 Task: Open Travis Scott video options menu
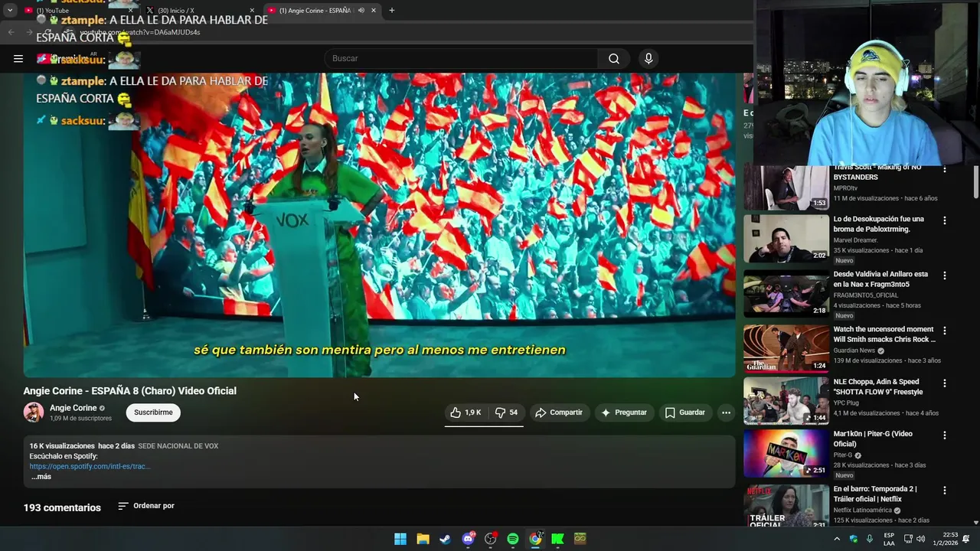coord(945,168)
